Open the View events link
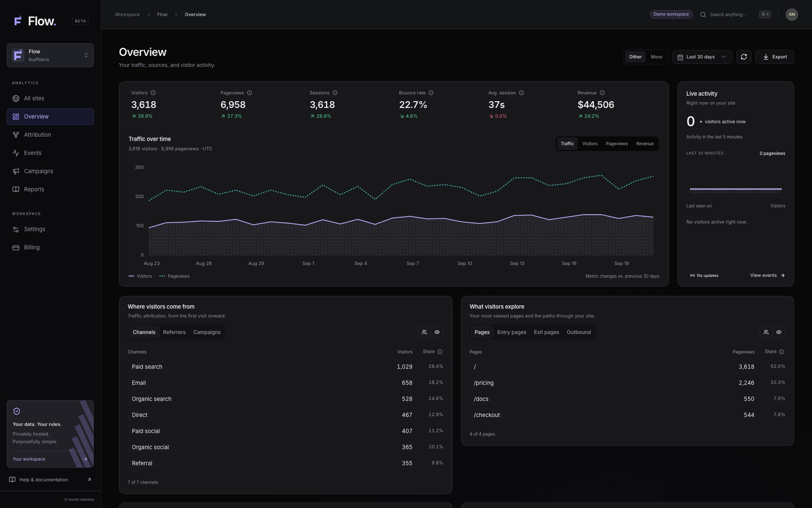Screen dimensions: 812x508 point(767,275)
